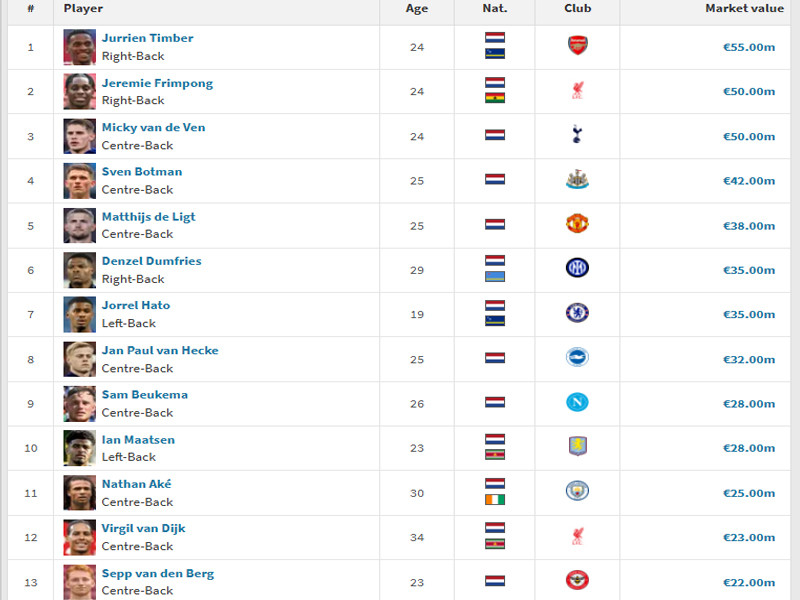The image size is (800, 600).
Task: Open the Denzel Dumfries name link
Action: (152, 261)
